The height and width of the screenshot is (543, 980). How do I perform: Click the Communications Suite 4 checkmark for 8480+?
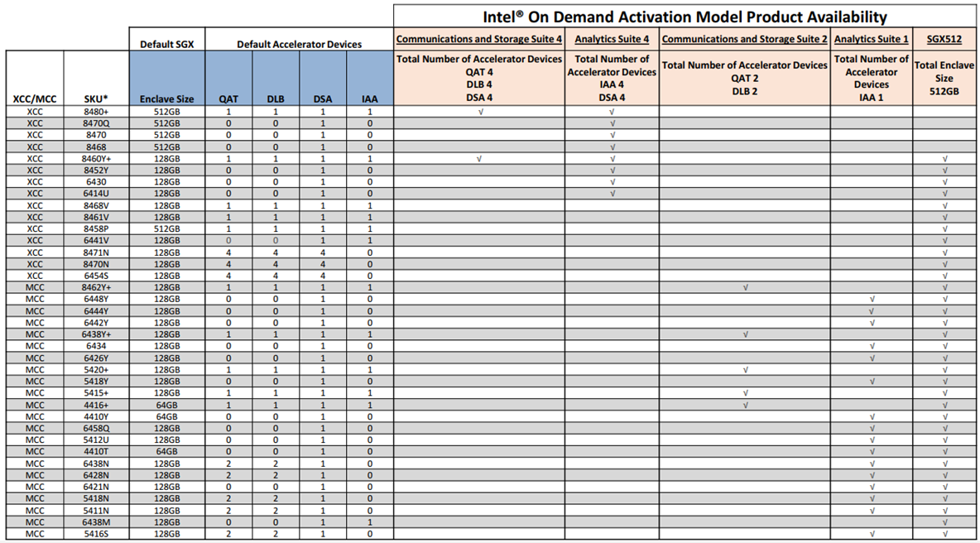coord(480,112)
